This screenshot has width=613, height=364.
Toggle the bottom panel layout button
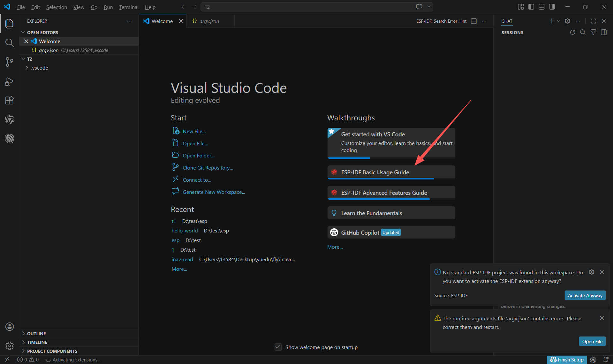[x=541, y=7]
